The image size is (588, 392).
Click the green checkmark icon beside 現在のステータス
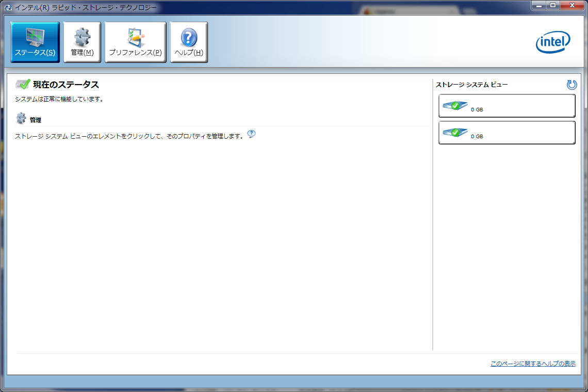point(23,84)
